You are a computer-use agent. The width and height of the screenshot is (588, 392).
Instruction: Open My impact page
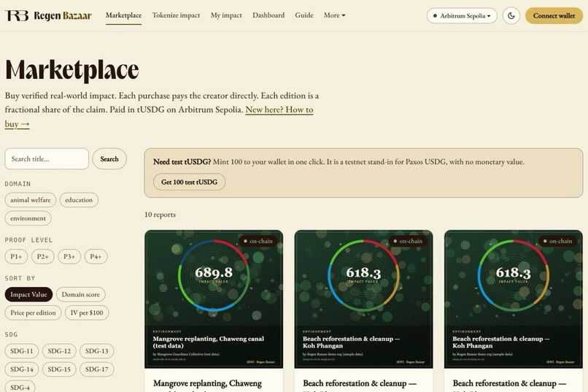[x=226, y=15]
